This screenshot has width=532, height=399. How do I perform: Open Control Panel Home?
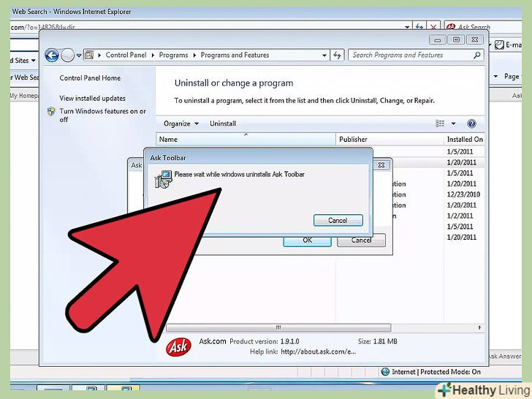(90, 78)
